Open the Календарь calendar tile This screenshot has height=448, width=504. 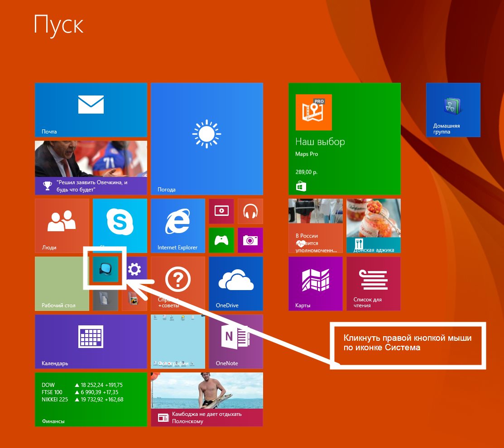[x=91, y=341]
